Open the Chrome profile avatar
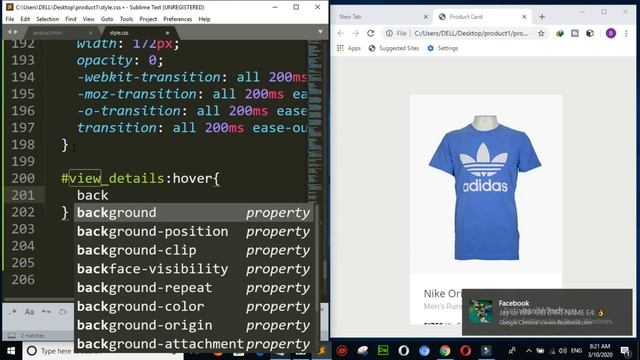640x360 pixels. (611, 33)
